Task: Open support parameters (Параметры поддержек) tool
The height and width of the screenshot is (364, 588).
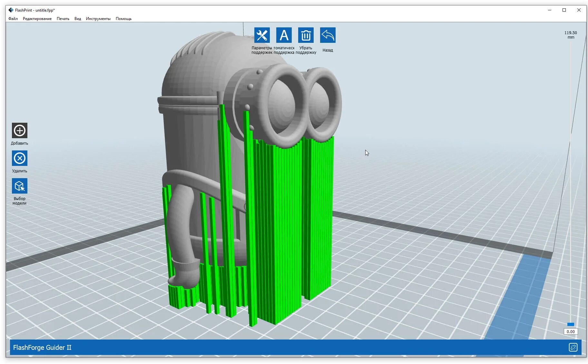Action: [262, 35]
